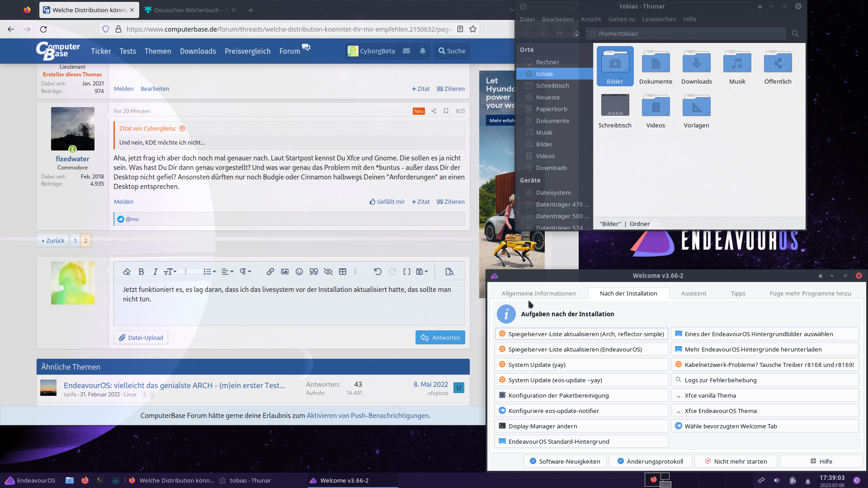Expand the font size dropdown in editor
This screenshot has width=868, height=488.
(170, 272)
